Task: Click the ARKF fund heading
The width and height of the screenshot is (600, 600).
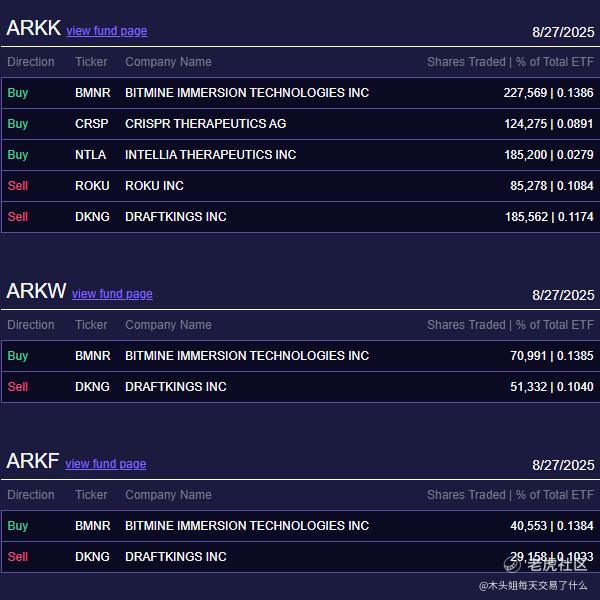Action: [x=33, y=461]
